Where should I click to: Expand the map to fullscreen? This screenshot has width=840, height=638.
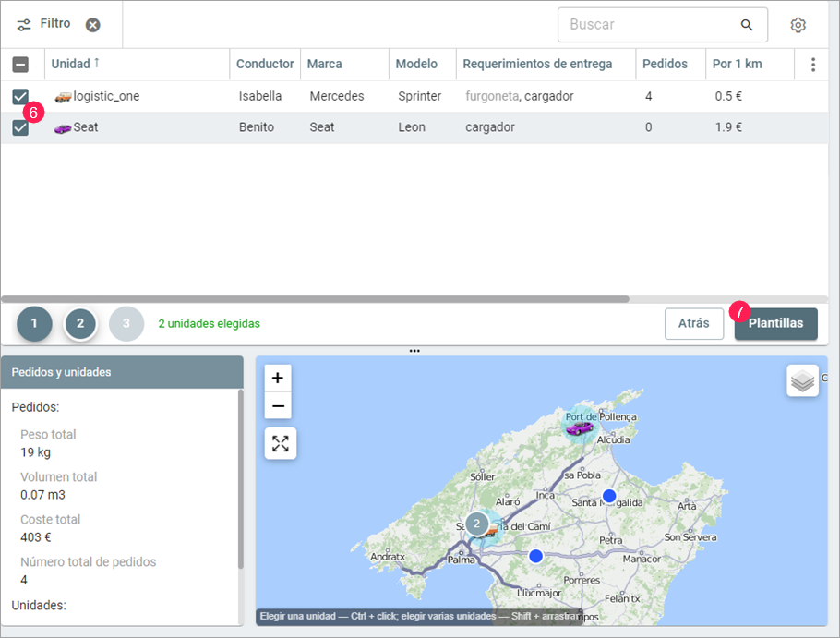coord(281,443)
